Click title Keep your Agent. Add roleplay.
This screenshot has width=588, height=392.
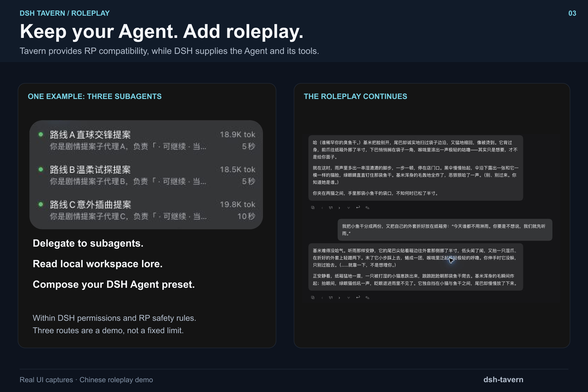[x=162, y=32]
